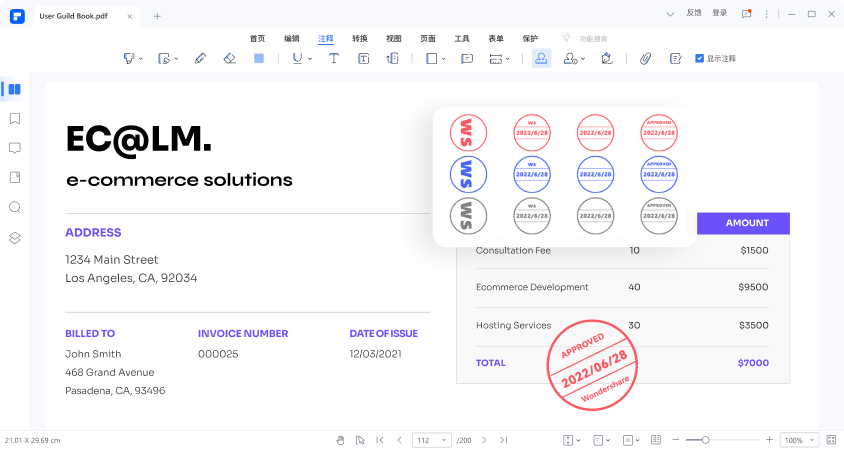844x450 pixels.
Task: Toggle the 显示注释 checkbox
Action: (699, 59)
